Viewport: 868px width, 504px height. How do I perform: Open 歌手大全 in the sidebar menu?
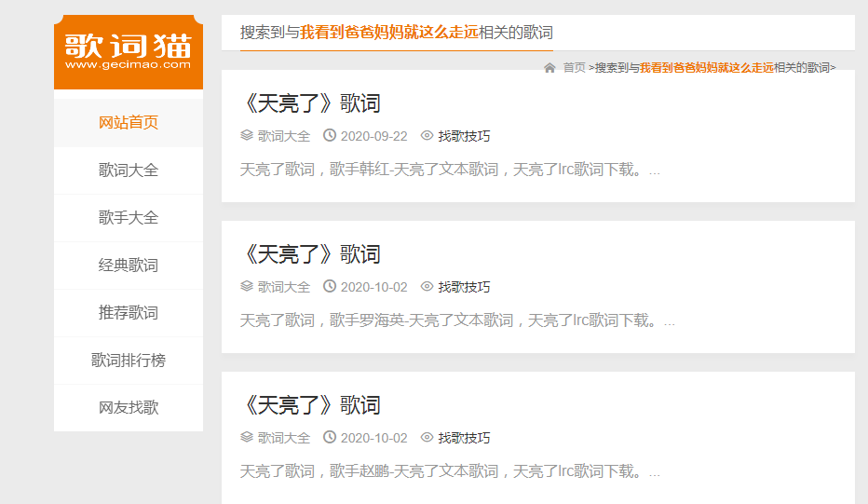pos(129,218)
